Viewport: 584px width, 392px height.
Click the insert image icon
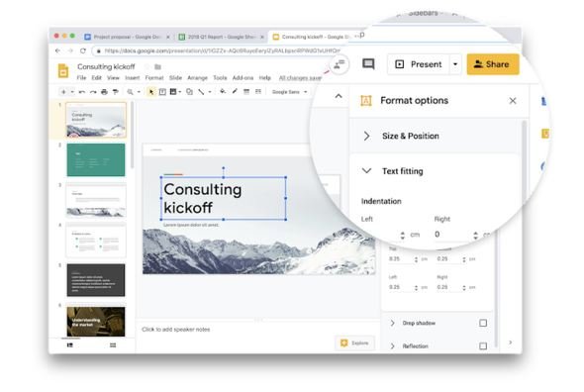[173, 92]
